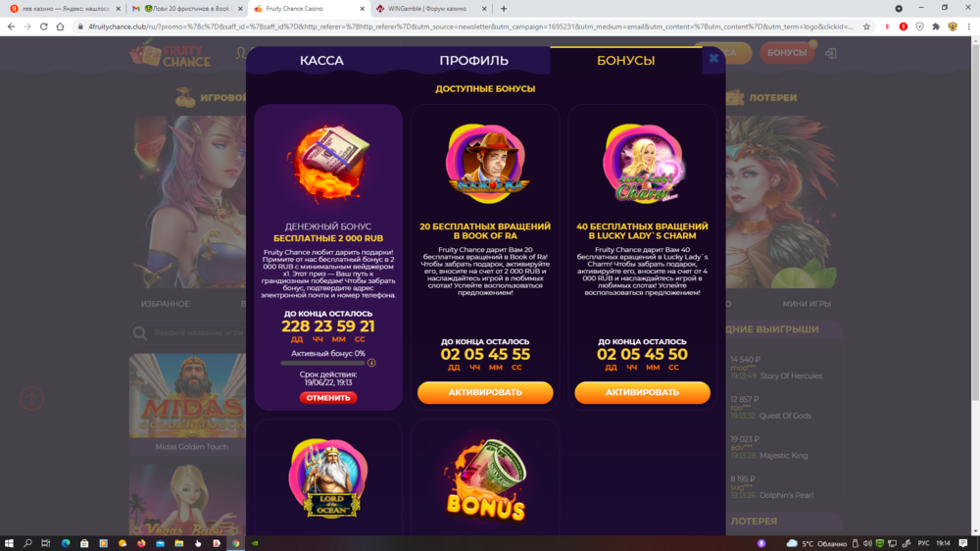Activate the Book of Ra free spins
This screenshot has height=551, width=980.
click(485, 393)
